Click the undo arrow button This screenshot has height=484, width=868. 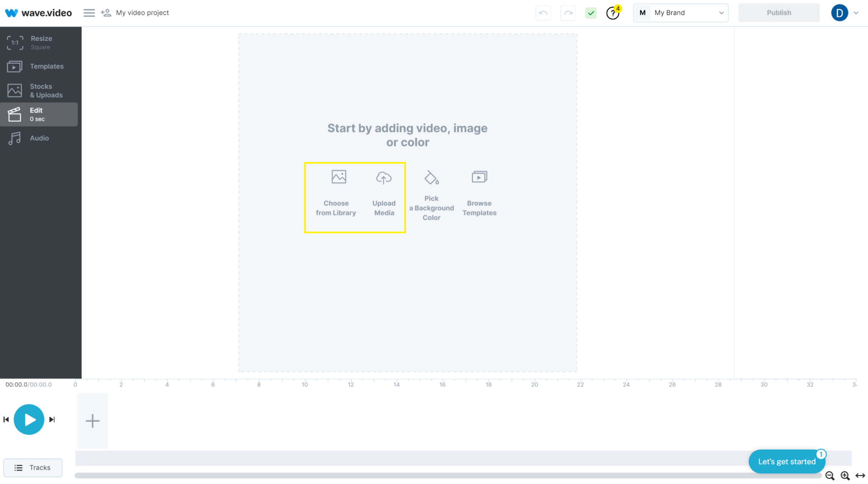click(x=543, y=13)
